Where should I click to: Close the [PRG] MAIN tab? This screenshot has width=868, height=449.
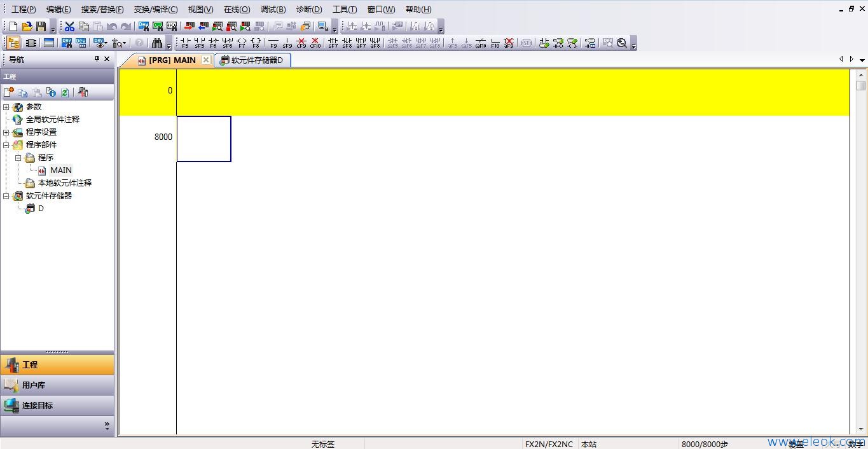206,60
